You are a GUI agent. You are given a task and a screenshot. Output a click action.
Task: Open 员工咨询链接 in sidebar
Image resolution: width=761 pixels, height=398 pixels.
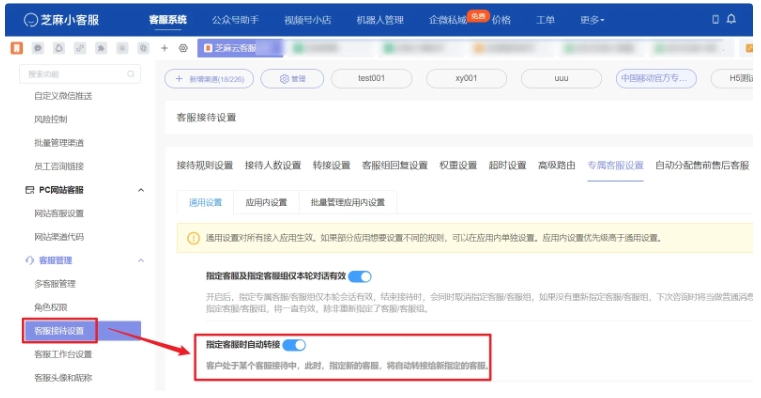pos(59,166)
